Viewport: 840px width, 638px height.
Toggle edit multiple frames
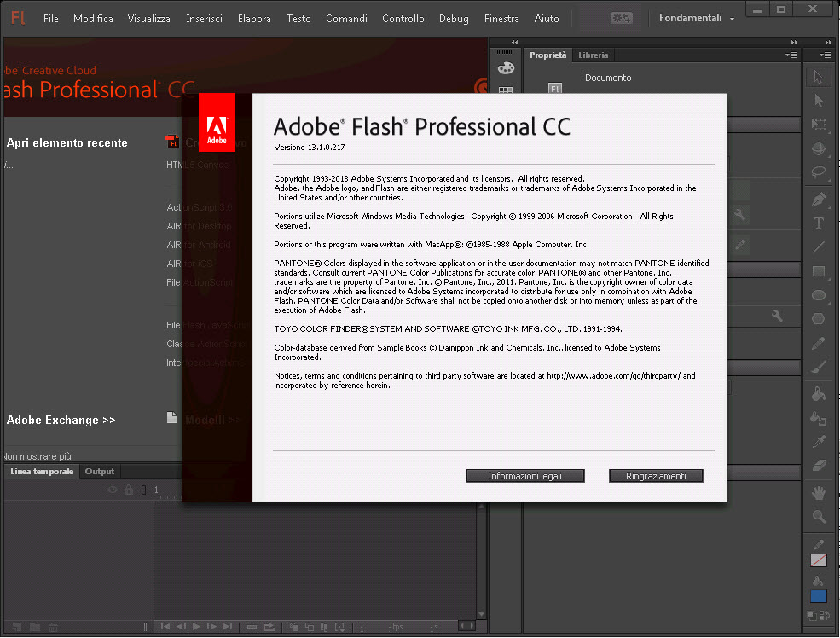tap(324, 627)
